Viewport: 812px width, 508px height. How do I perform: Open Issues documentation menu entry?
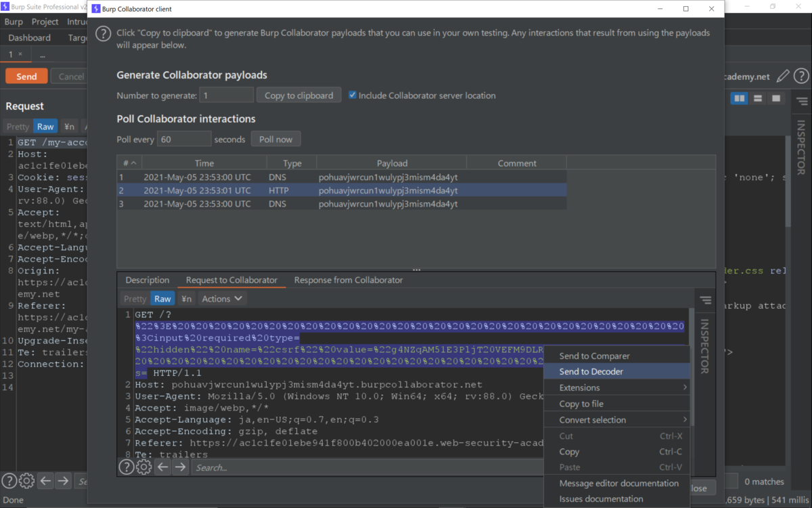[x=616, y=499]
